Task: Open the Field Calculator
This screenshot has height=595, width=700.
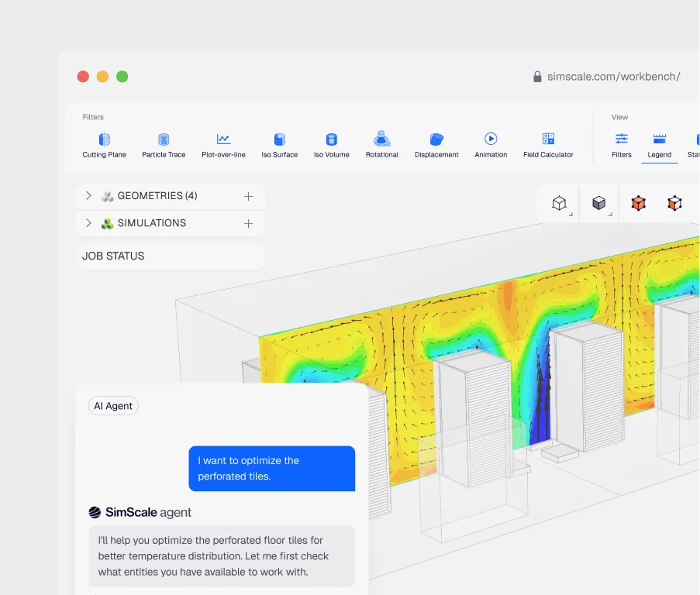Action: pyautogui.click(x=548, y=146)
